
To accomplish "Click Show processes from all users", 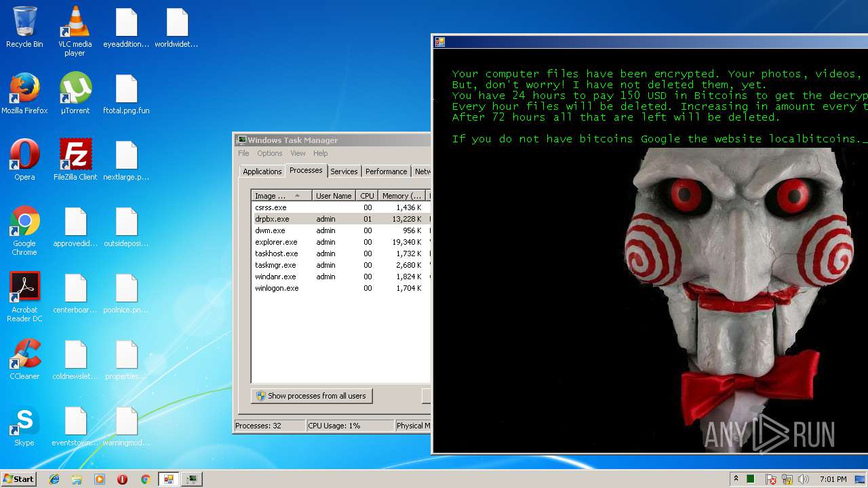I will pos(312,396).
